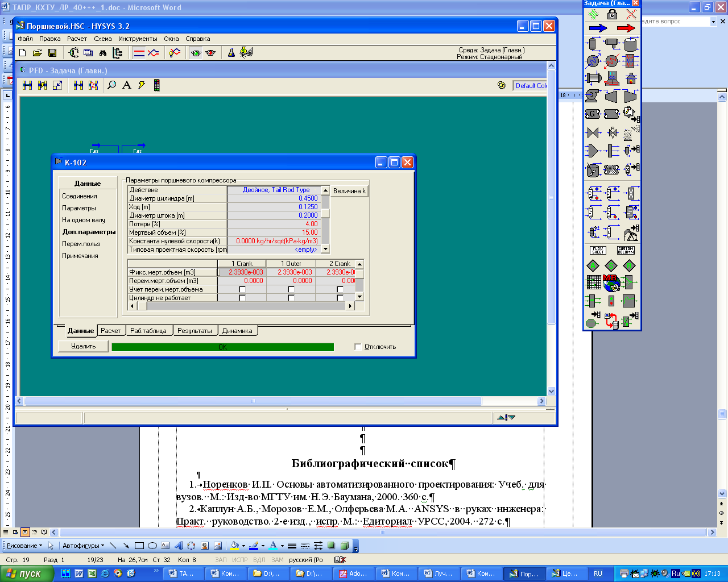Switch to the Результаты tab
Viewport: 728px width, 582px height.
[195, 331]
